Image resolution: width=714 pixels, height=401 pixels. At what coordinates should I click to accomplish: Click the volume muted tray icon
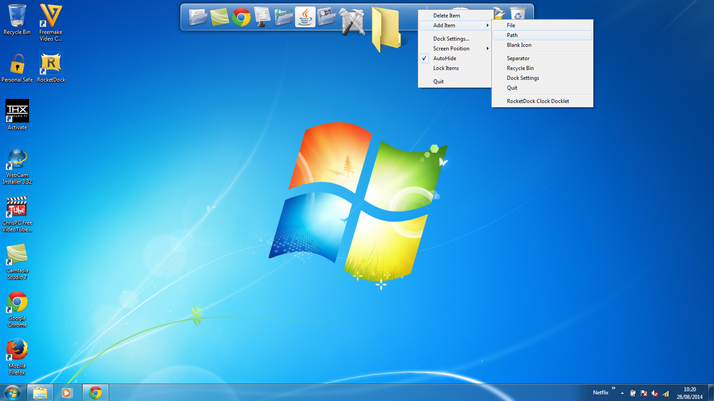click(x=654, y=393)
